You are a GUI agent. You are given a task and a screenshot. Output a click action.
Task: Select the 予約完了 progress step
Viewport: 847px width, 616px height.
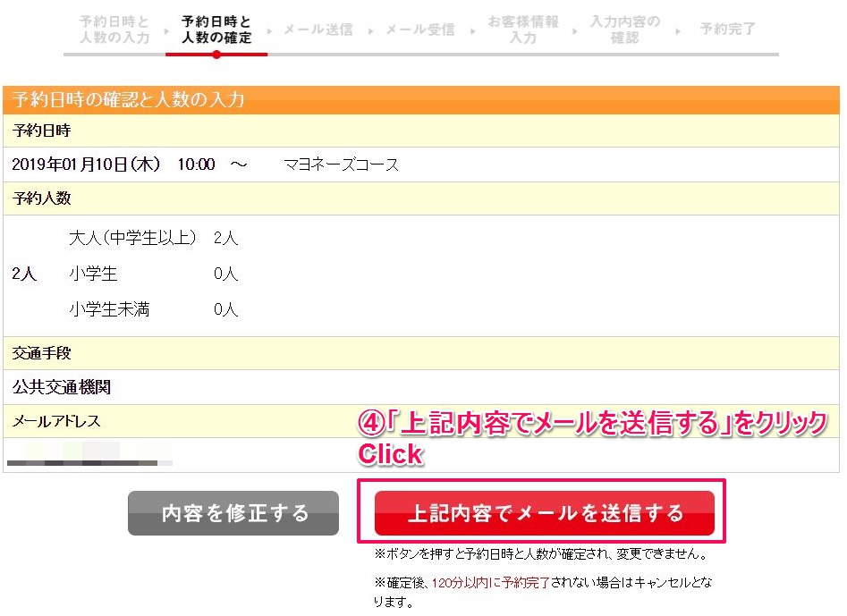[x=727, y=30]
